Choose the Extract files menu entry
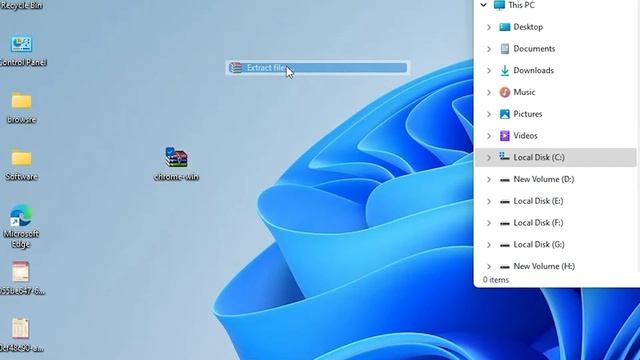Viewport: 640px width, 360px height. [318, 68]
